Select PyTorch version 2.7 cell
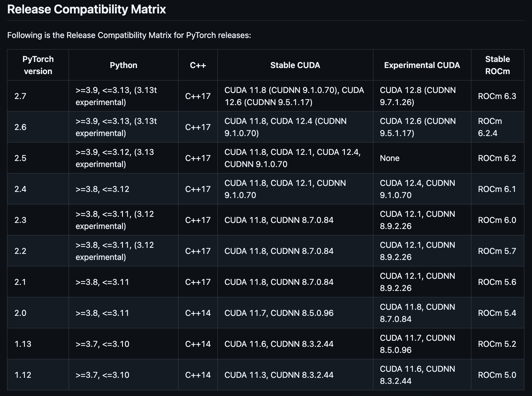Viewport: 532px width, 396px height. [x=38, y=96]
